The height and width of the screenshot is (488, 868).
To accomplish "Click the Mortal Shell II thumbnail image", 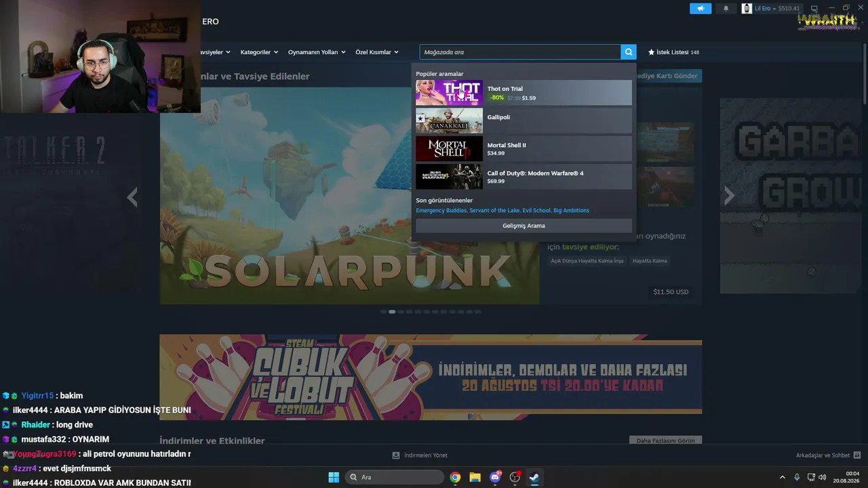I will point(449,149).
